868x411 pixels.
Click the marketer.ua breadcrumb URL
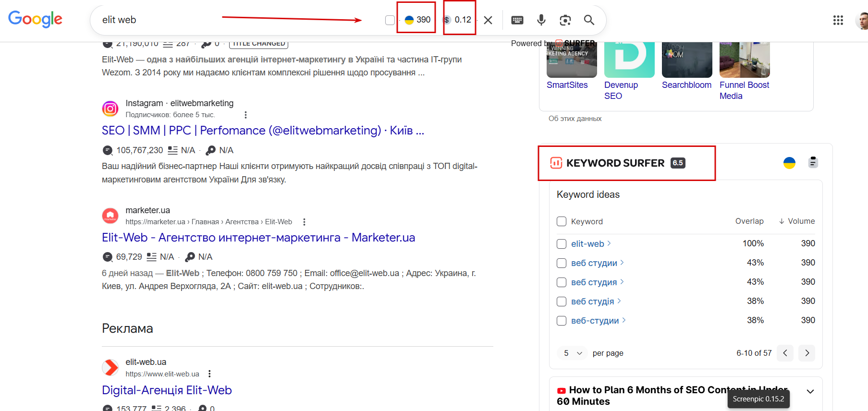click(x=209, y=222)
